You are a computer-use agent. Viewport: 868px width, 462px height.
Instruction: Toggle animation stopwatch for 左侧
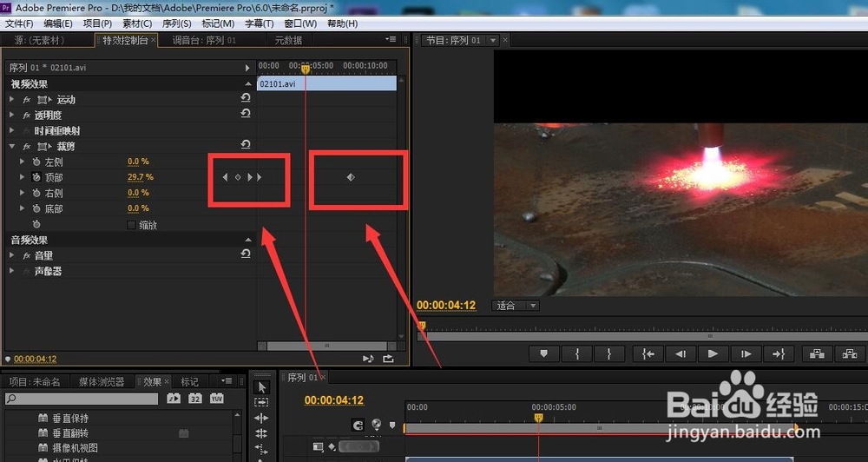36,162
